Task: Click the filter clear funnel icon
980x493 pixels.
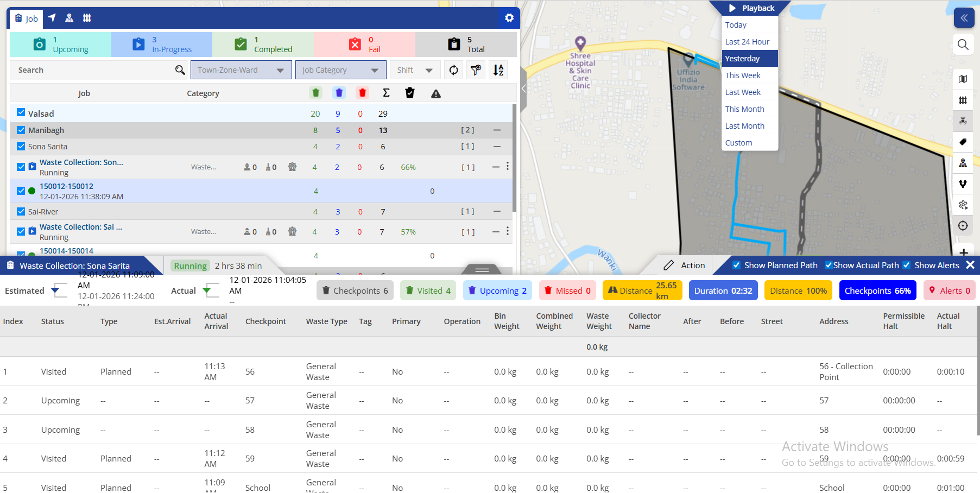Action: coord(476,70)
